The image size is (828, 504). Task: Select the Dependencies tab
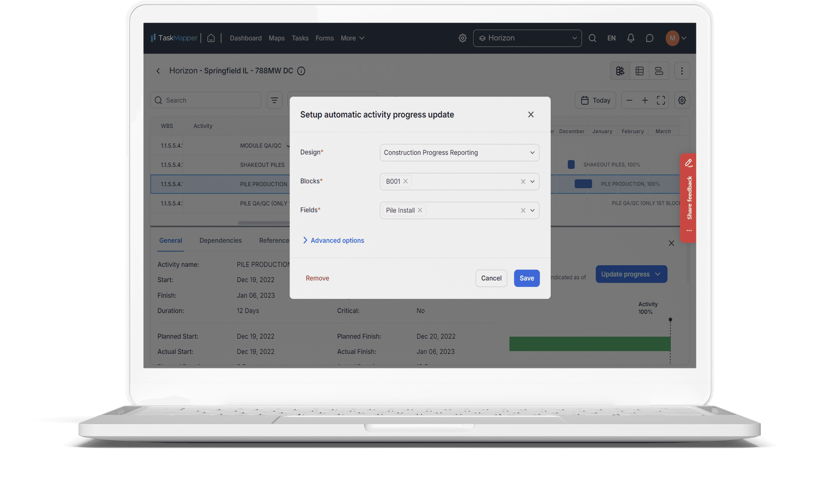(220, 240)
